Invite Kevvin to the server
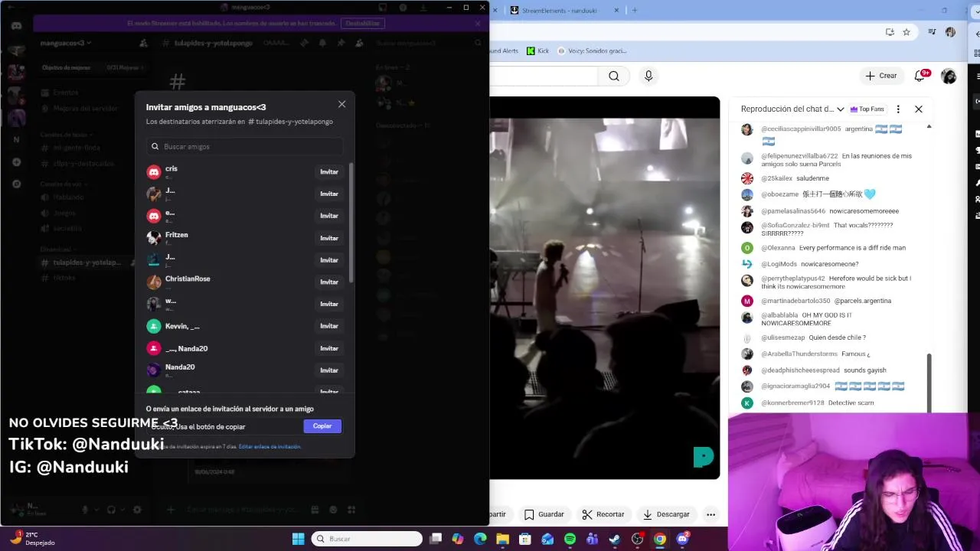Screen dimensions: 980x551 coord(329,326)
